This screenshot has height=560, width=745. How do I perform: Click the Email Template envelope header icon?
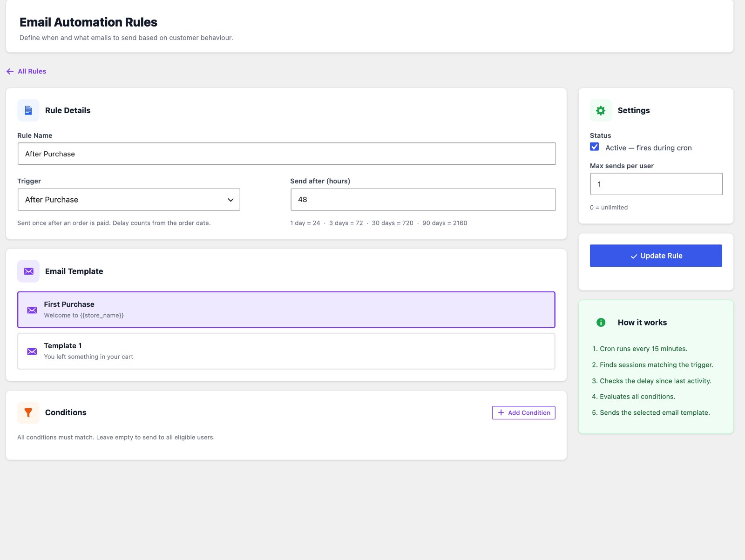pyautogui.click(x=28, y=271)
